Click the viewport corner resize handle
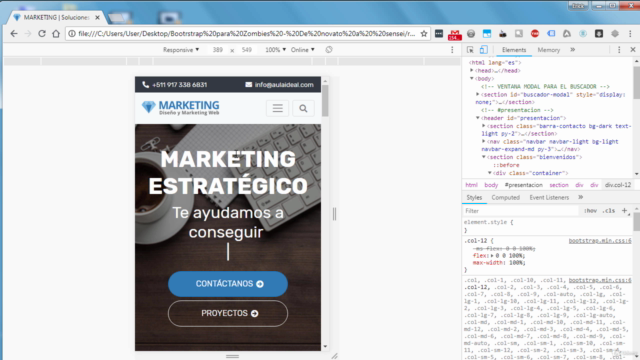Image resolution: width=640 pixels, height=360 pixels. pyautogui.click(x=334, y=356)
